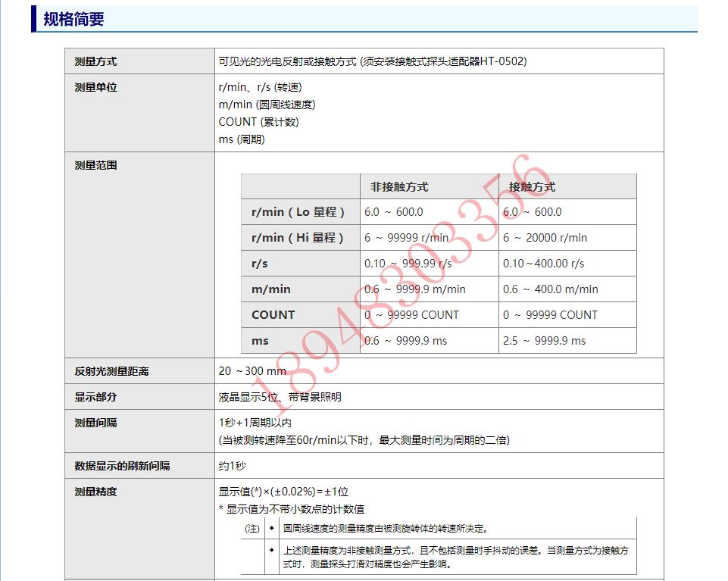
Task: Click the note beginning '上述测量精度为非接触测量方式'
Action: pos(455,558)
